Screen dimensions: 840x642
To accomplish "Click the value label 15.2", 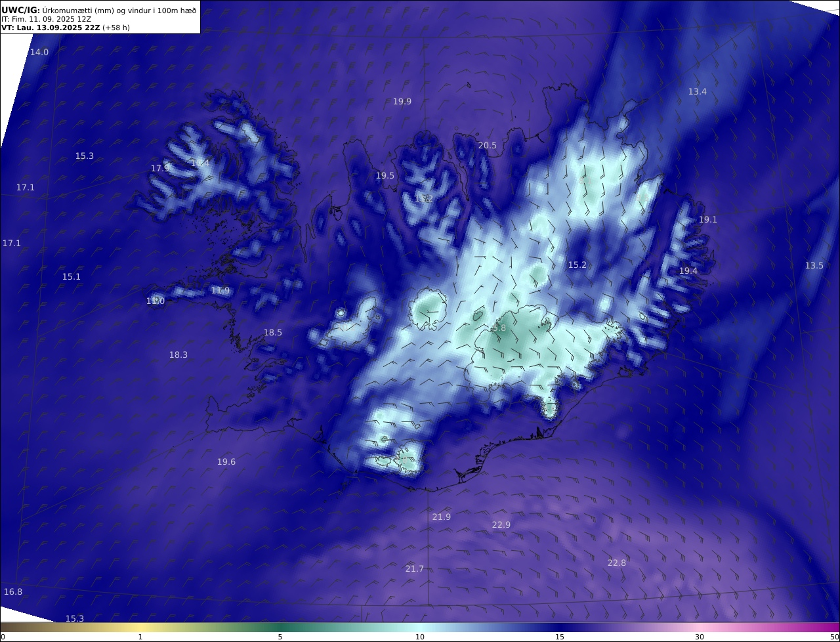I will [x=577, y=265].
